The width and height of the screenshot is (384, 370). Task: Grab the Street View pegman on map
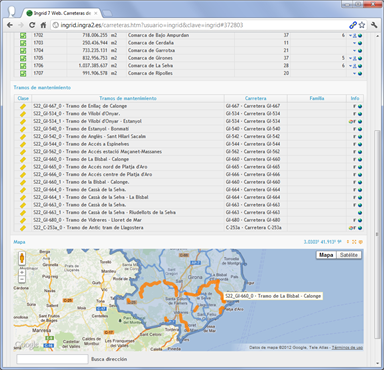(22, 258)
